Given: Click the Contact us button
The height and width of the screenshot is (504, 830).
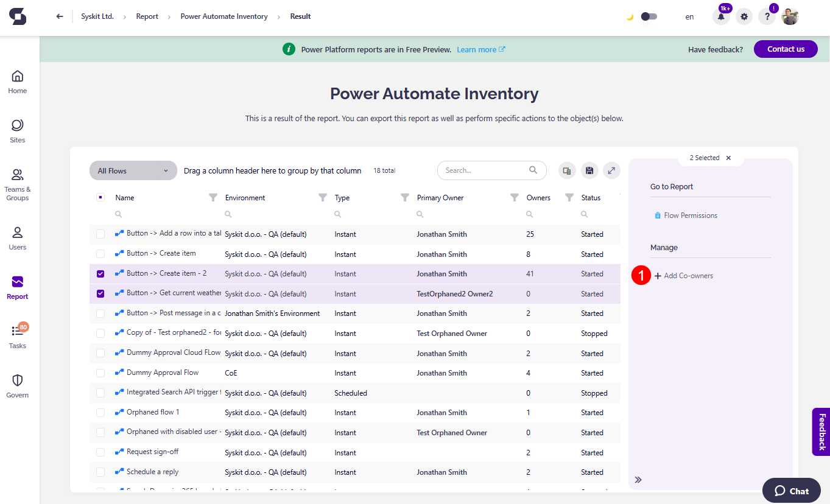Looking at the screenshot, I should pos(786,49).
